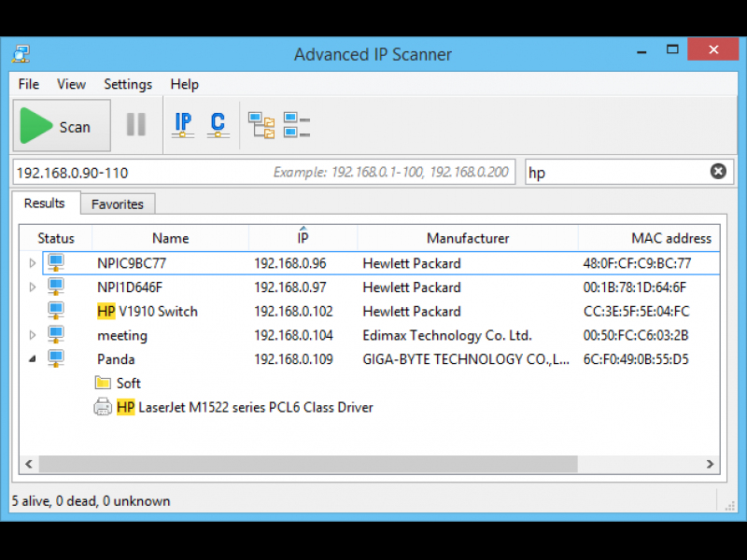Click the class C subnet icon
Image resolution: width=747 pixels, height=560 pixels.
(x=218, y=125)
